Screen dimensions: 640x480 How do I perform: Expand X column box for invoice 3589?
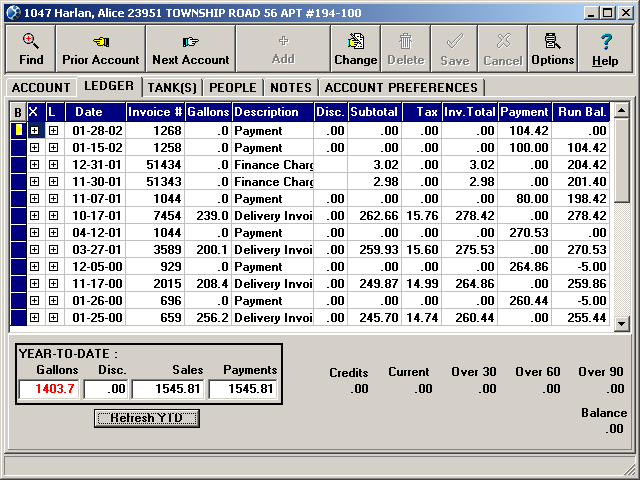coord(34,249)
